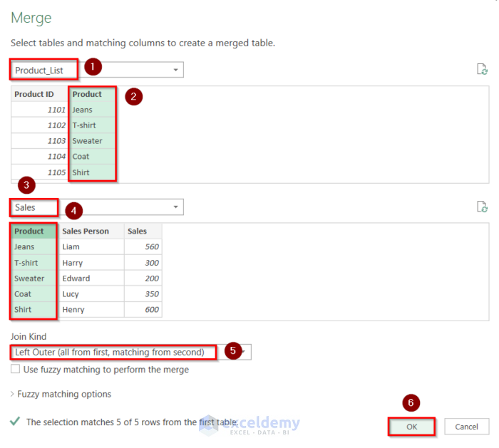499x448 pixels.
Task: Select Product column header in Sales table
Action: click(34, 231)
